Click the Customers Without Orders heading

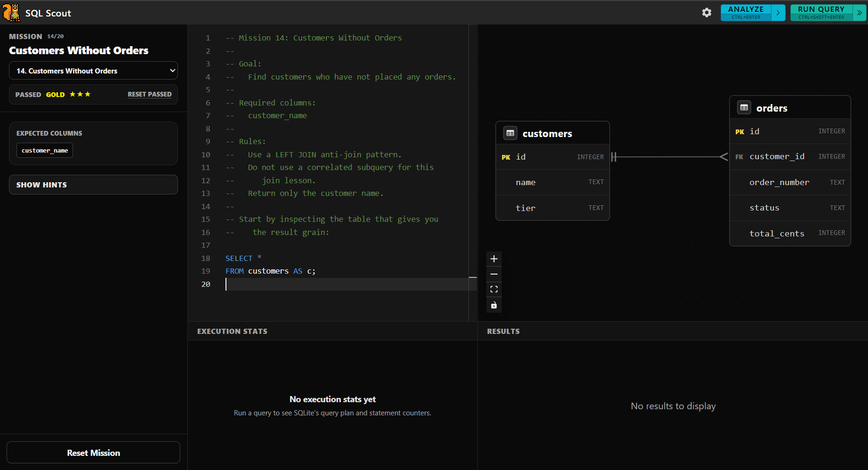click(79, 50)
